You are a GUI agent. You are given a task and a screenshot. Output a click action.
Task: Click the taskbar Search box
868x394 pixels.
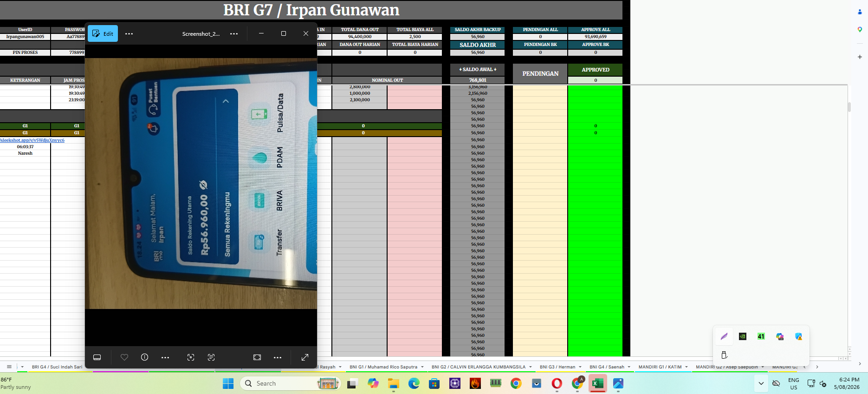click(x=291, y=383)
